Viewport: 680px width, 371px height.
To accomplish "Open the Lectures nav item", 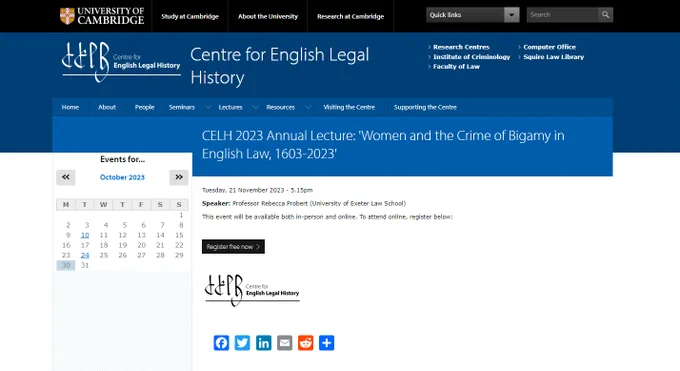I will click(x=230, y=107).
